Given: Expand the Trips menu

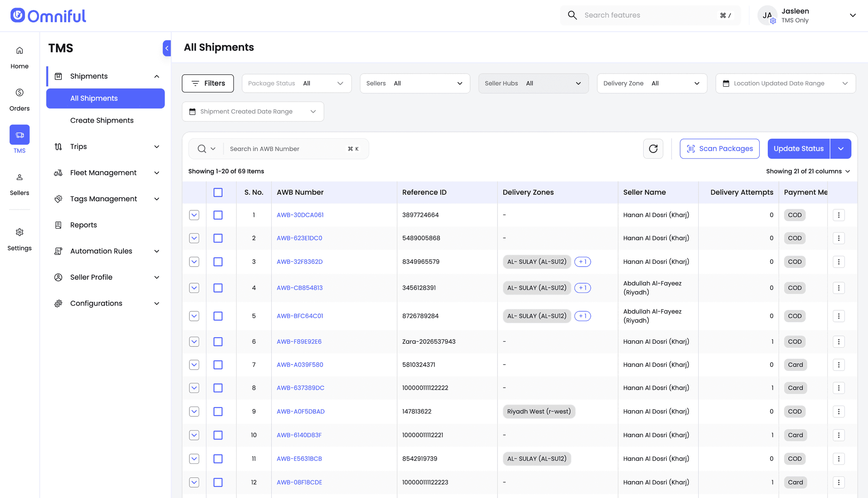Looking at the screenshot, I should 105,147.
